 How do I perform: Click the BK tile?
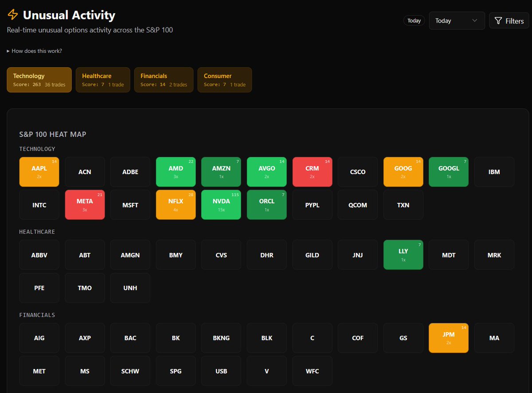176,338
